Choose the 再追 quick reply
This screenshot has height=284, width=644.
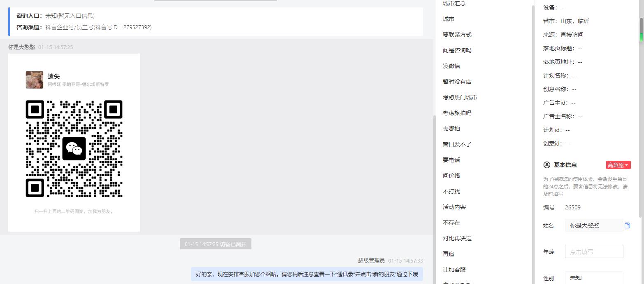(449, 254)
